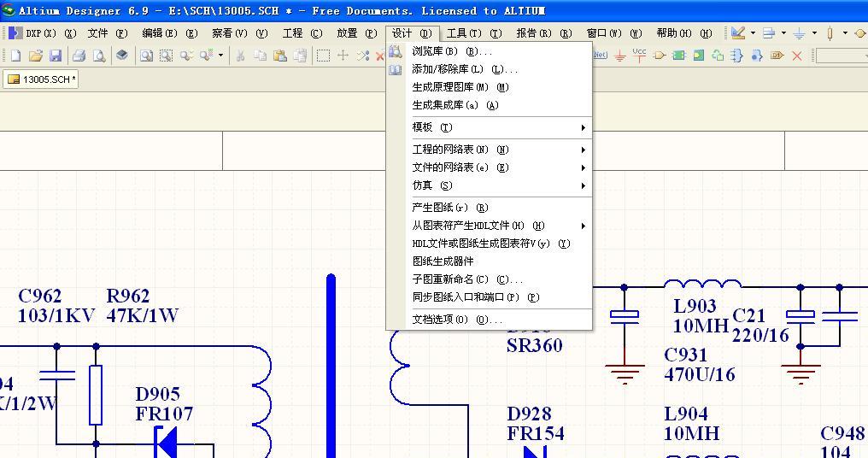Place Sheet Entry icon

click(x=699, y=56)
